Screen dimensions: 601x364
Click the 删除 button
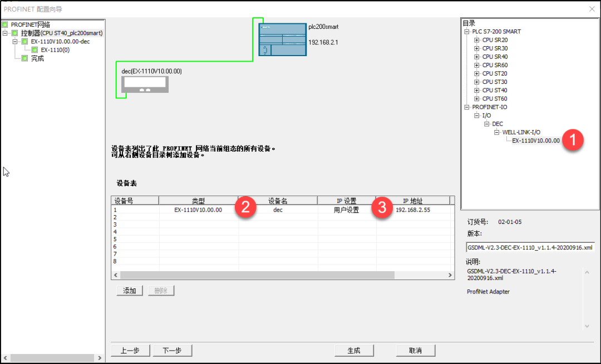pyautogui.click(x=161, y=291)
